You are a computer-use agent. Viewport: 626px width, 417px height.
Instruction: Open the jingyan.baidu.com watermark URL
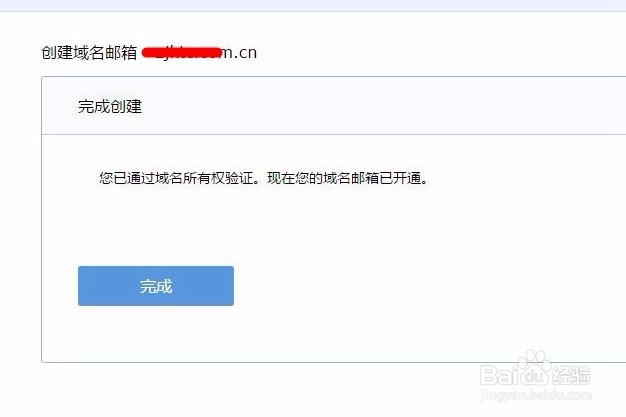[x=535, y=395]
